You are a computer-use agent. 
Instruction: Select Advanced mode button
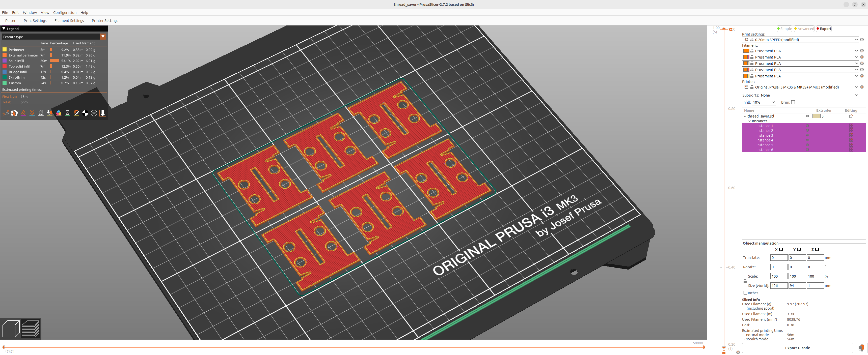(x=804, y=29)
